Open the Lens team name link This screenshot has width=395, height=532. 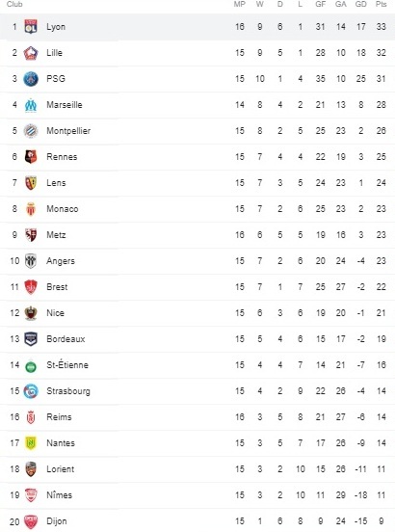[x=56, y=183]
